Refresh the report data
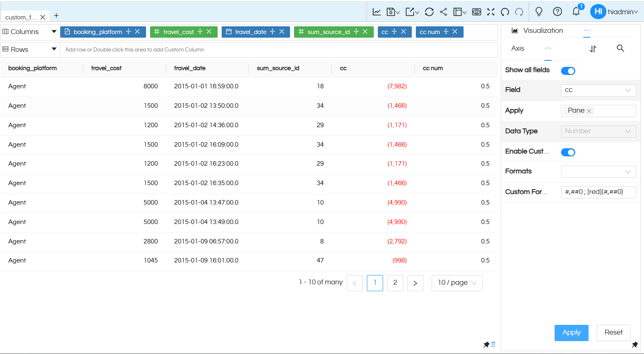The width and height of the screenshot is (644, 354). coord(429,12)
